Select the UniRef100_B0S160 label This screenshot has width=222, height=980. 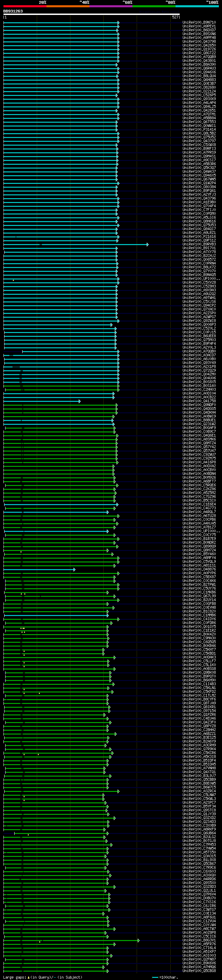(199, 386)
